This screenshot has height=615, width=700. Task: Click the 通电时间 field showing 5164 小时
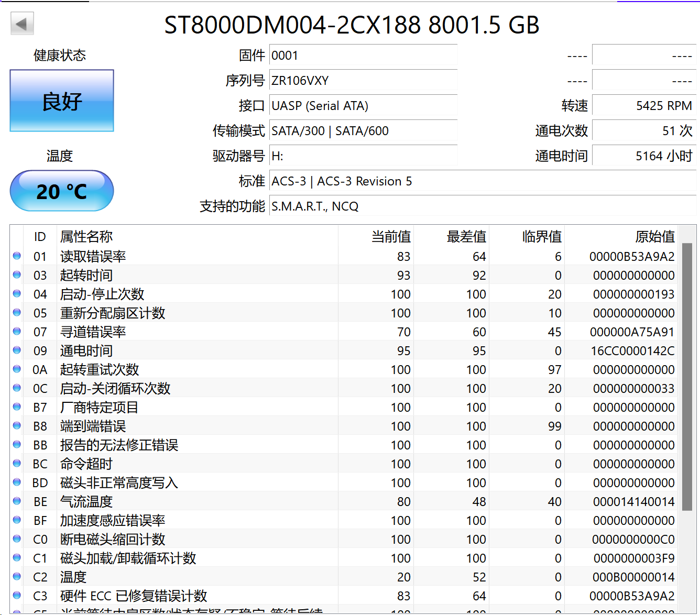click(x=643, y=156)
